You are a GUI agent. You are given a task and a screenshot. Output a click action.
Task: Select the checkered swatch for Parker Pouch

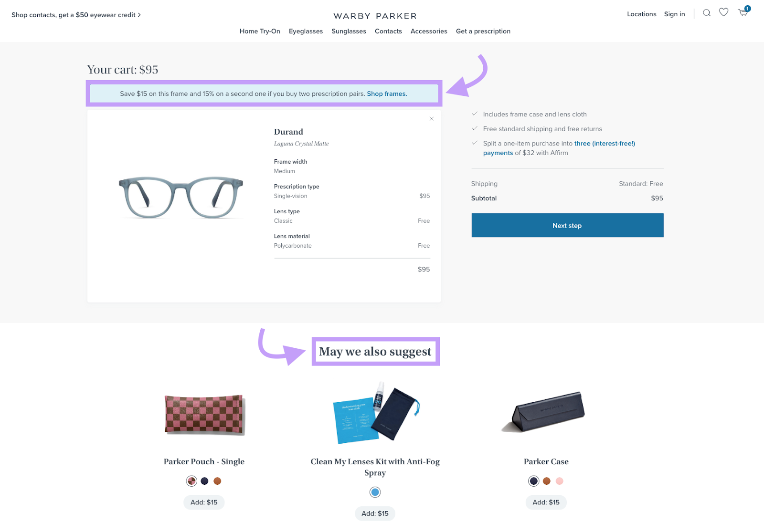(x=191, y=481)
